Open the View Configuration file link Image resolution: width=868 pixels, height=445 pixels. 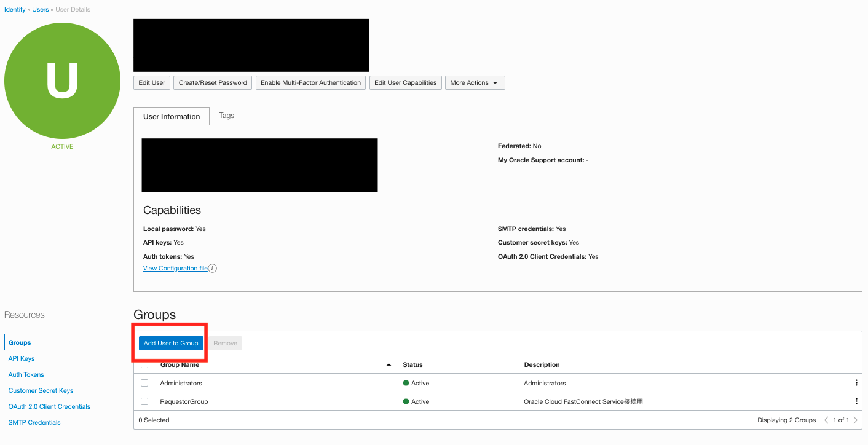point(175,269)
